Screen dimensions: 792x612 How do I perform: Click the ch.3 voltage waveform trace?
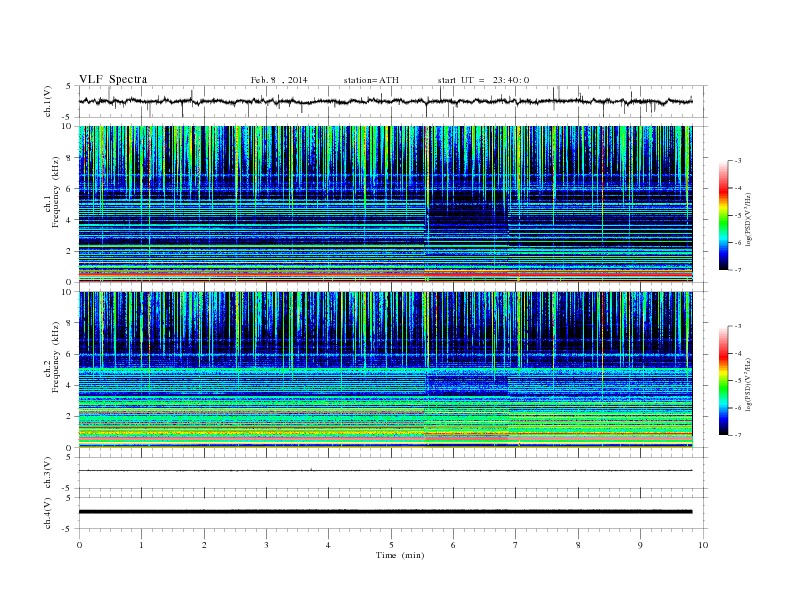(x=385, y=471)
